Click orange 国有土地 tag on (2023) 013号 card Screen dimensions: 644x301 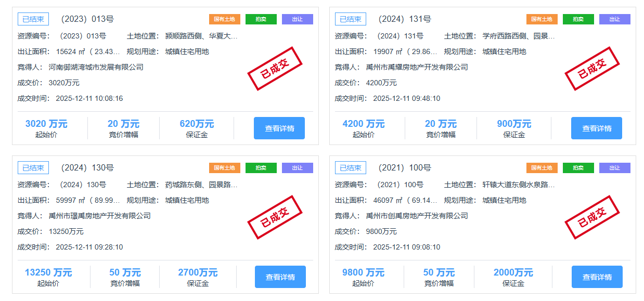click(225, 19)
